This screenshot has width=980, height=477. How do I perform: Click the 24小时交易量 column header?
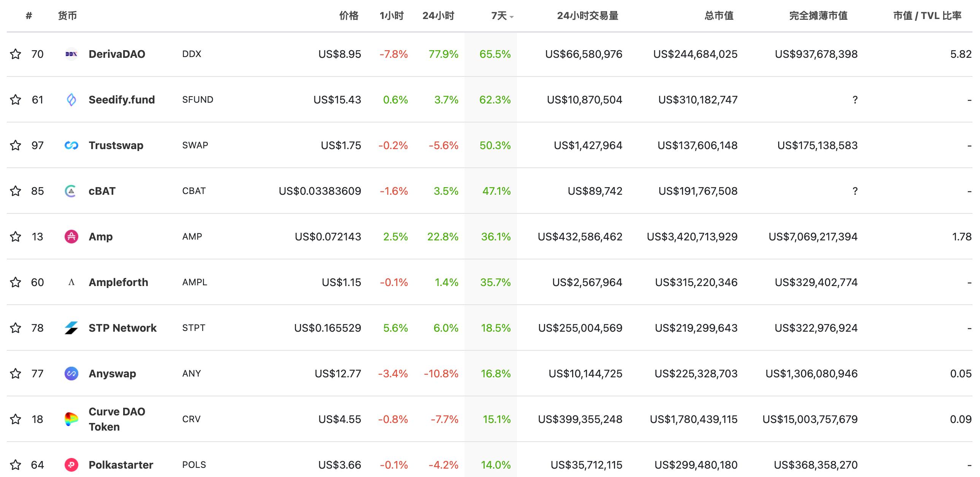(x=587, y=16)
